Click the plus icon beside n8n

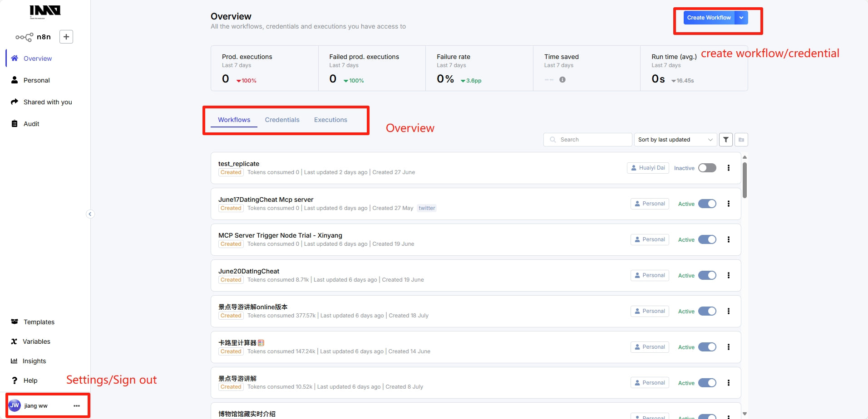(x=66, y=37)
